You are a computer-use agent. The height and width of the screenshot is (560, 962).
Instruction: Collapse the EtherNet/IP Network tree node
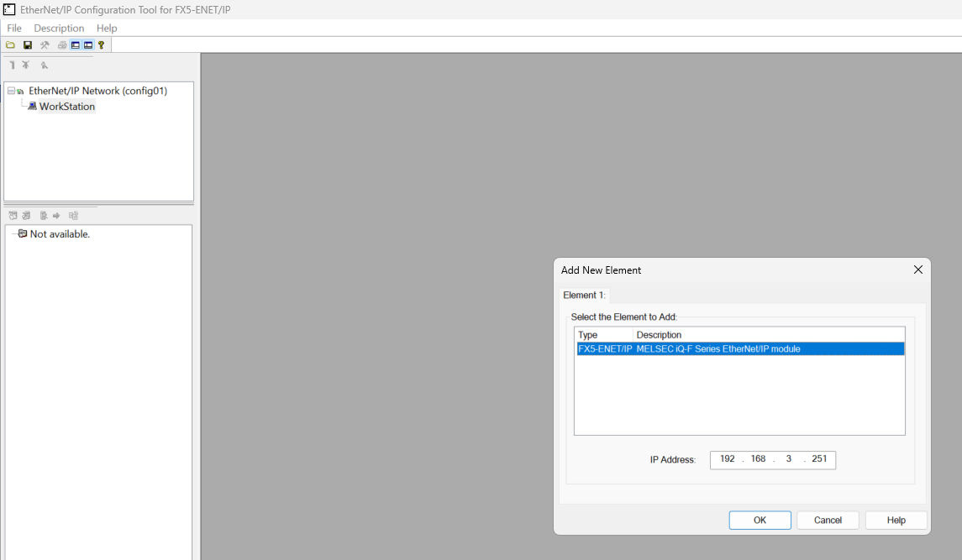tap(10, 91)
